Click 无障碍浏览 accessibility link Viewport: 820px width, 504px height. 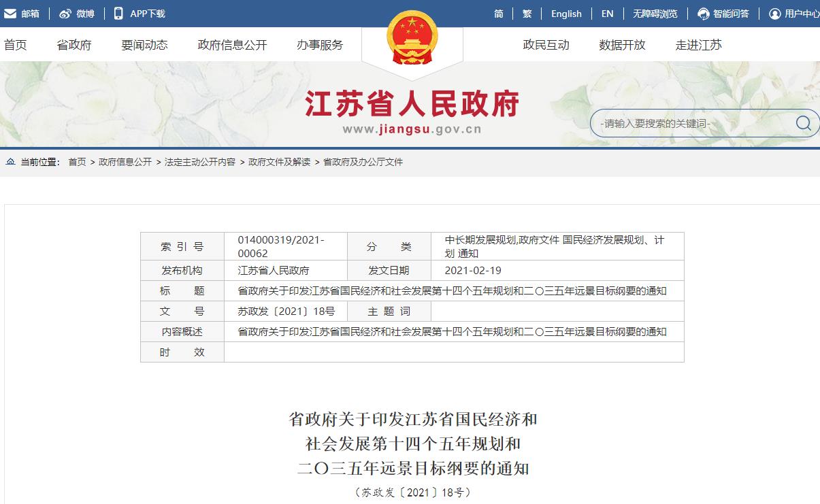point(655,14)
